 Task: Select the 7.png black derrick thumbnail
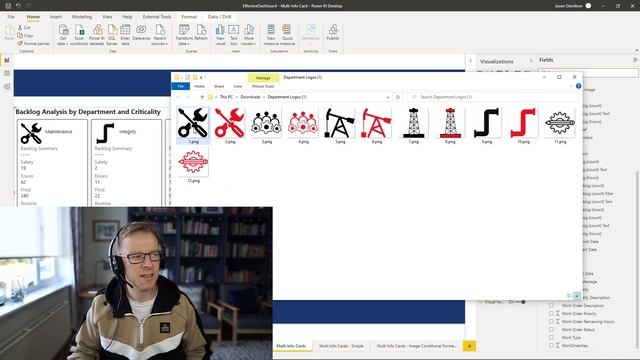(x=413, y=125)
